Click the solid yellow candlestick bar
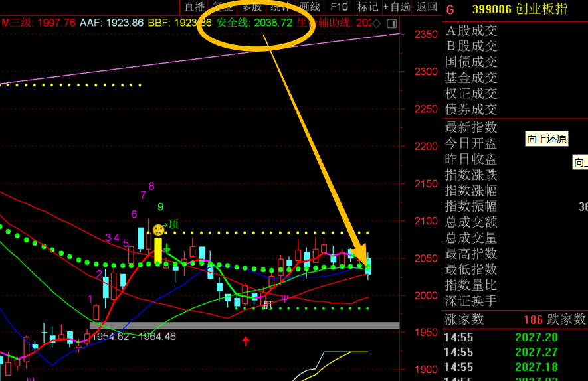The image size is (588, 381). pyautogui.click(x=158, y=250)
